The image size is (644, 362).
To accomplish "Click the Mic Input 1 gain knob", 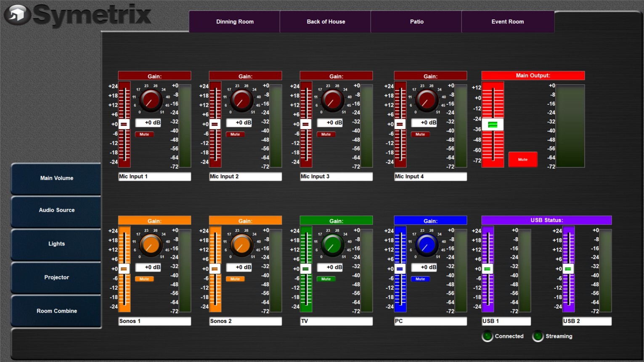I will 151,100.
